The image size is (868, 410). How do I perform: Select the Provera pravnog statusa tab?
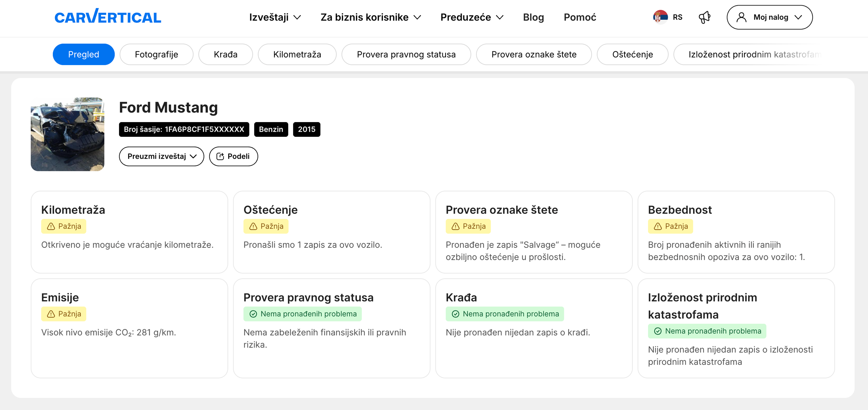tap(406, 54)
